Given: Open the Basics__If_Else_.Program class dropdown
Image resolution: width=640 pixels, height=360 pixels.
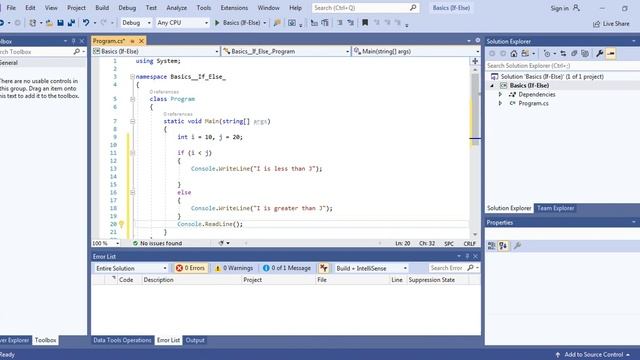Looking at the screenshot, I should 286,51.
